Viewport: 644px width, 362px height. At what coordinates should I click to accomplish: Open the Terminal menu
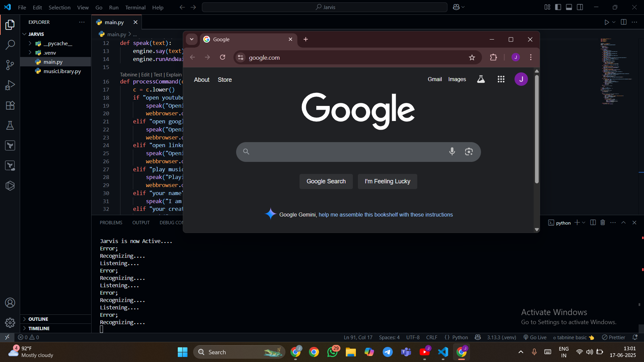(135, 7)
